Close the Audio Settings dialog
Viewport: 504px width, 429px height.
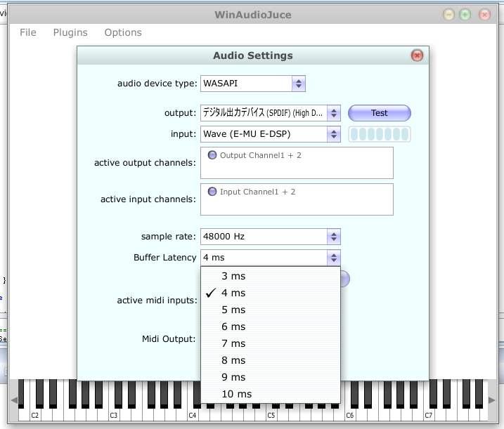click(416, 55)
